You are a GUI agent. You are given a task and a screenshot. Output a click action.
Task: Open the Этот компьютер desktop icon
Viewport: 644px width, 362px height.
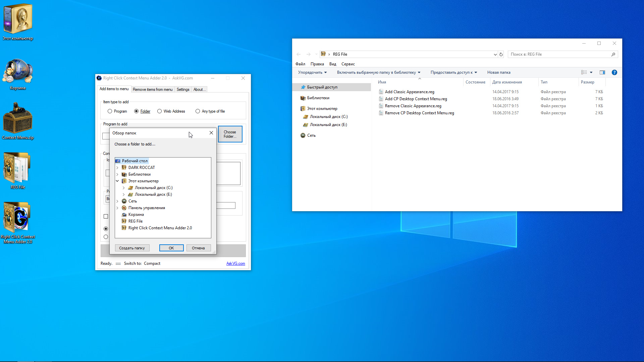coord(18,18)
